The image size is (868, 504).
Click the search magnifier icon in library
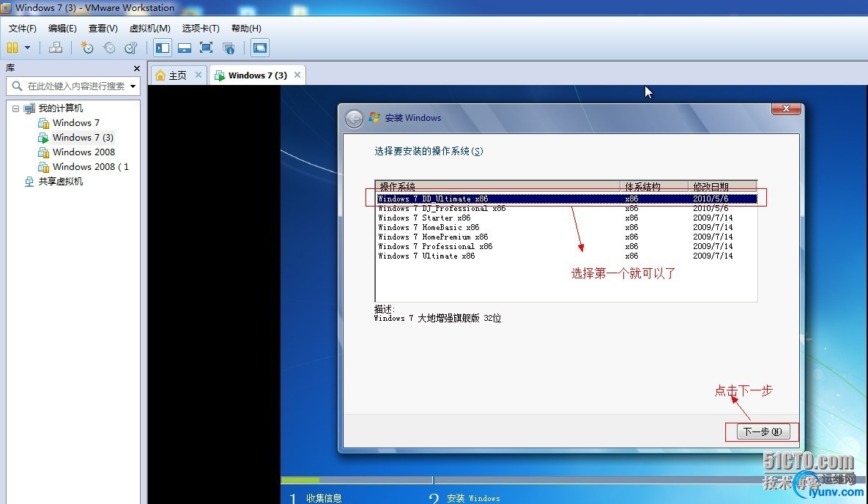click(x=17, y=86)
